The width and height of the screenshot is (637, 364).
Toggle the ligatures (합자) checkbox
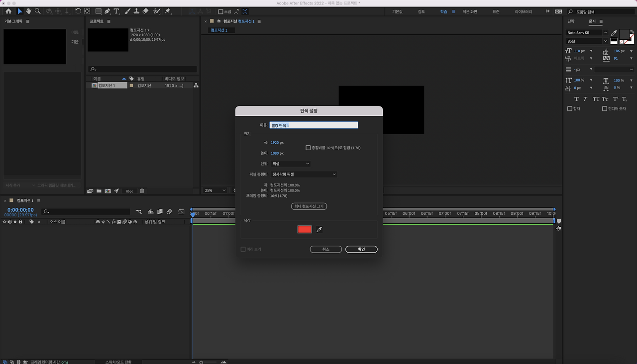pos(570,108)
